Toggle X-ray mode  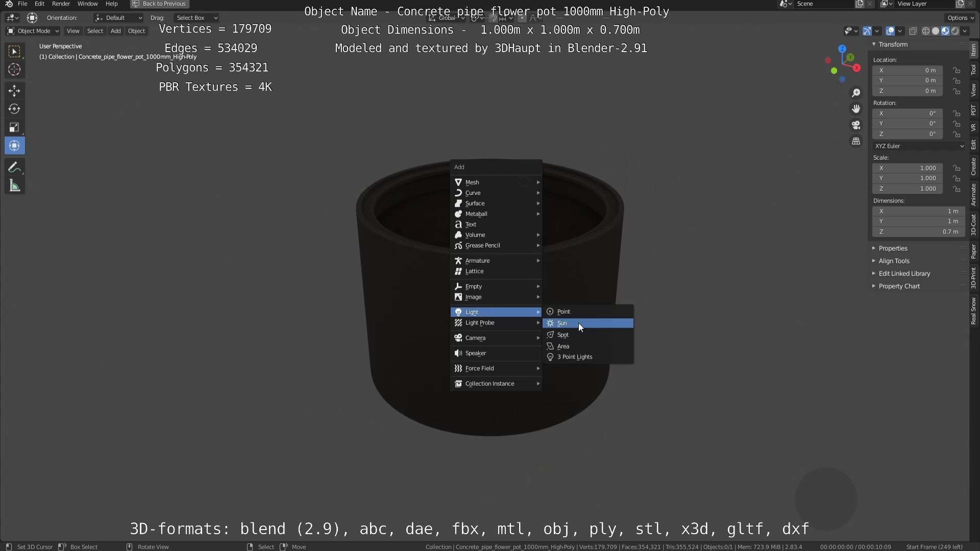[913, 31]
